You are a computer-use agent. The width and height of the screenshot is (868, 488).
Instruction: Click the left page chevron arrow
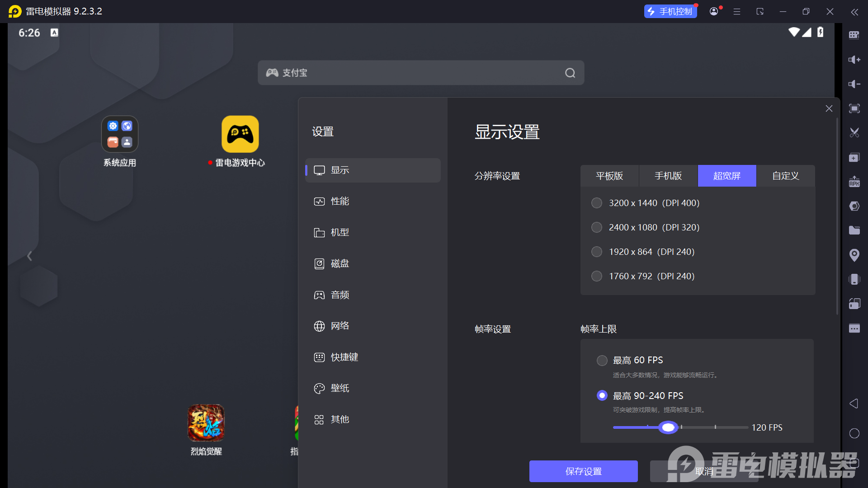coord(29,256)
